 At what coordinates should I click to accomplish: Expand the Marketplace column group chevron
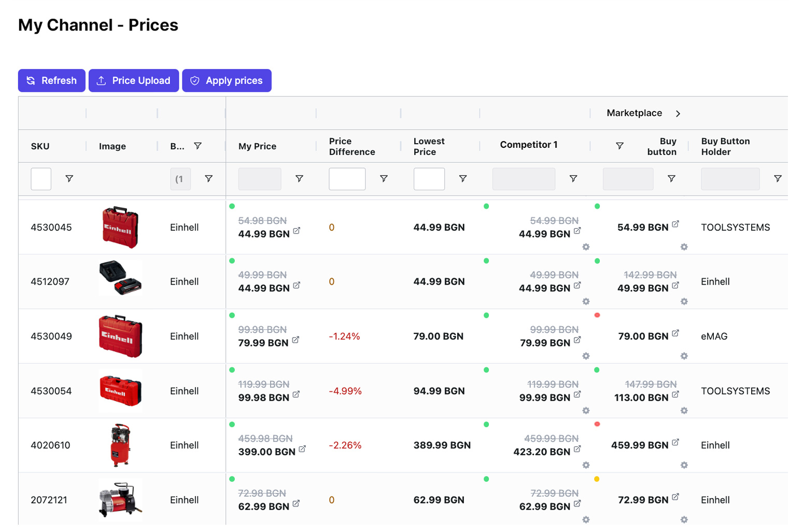coord(678,113)
